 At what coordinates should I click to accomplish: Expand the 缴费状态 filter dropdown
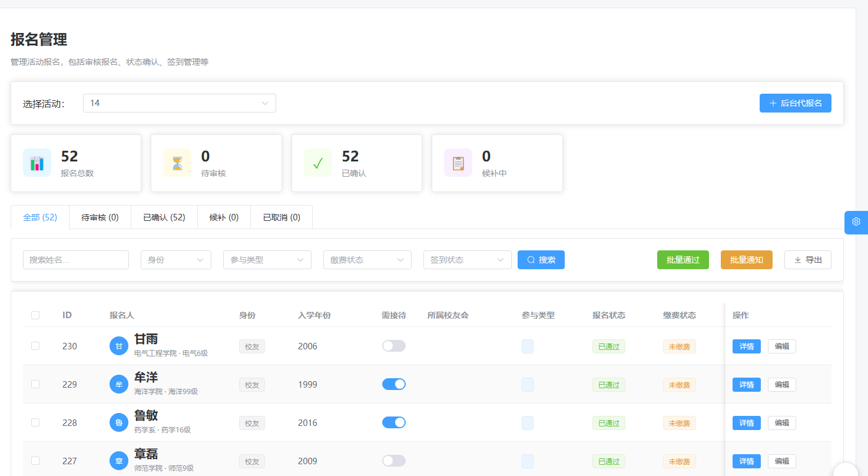367,260
